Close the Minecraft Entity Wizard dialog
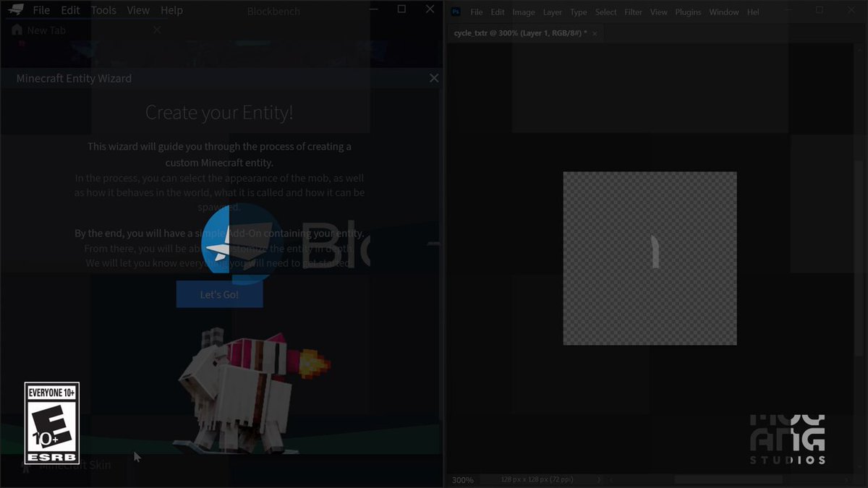This screenshot has height=488, width=868. (x=434, y=78)
